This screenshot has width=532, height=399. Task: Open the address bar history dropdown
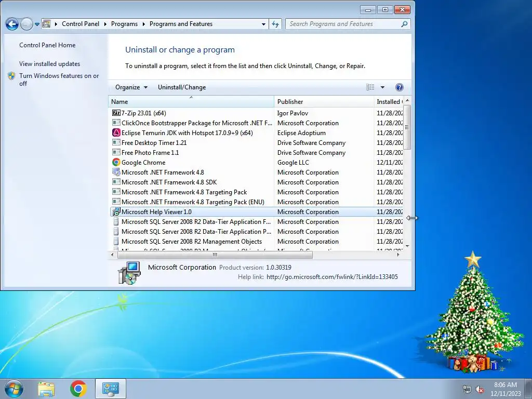(x=263, y=24)
